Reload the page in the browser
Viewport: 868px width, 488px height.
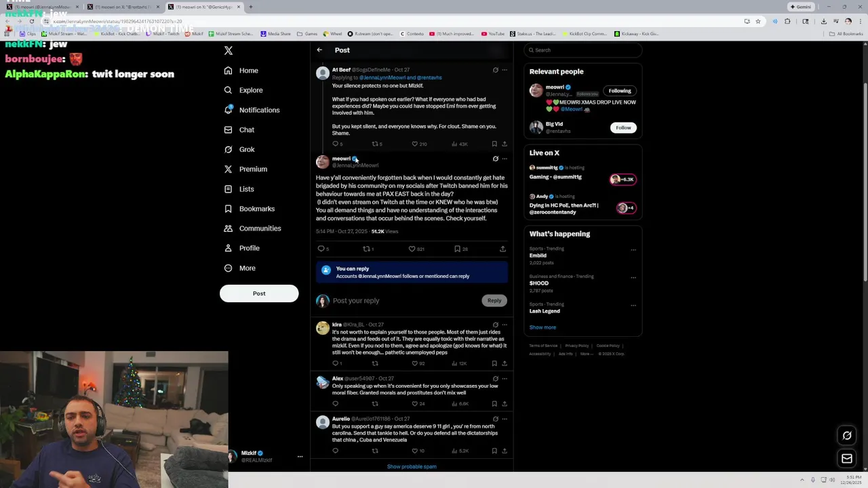tap(31, 21)
